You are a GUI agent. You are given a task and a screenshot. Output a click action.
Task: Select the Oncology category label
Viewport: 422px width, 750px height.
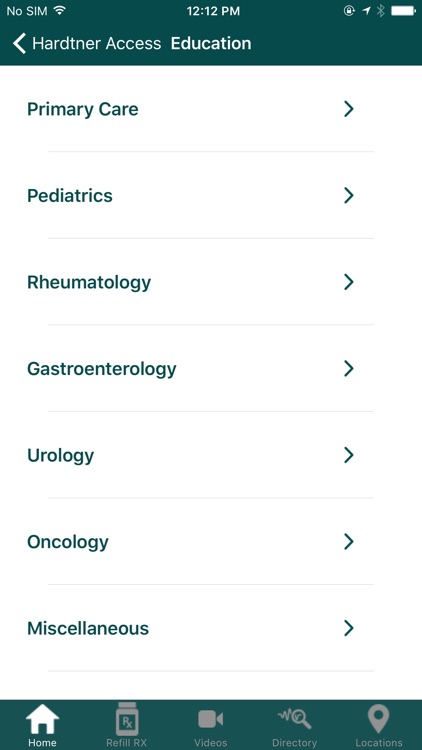[x=68, y=542]
